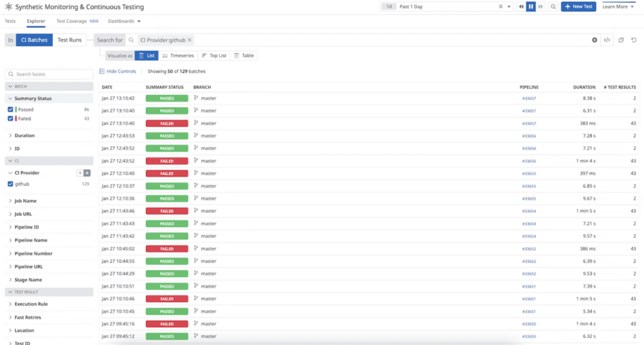Open the code view icon in search bar

point(607,40)
